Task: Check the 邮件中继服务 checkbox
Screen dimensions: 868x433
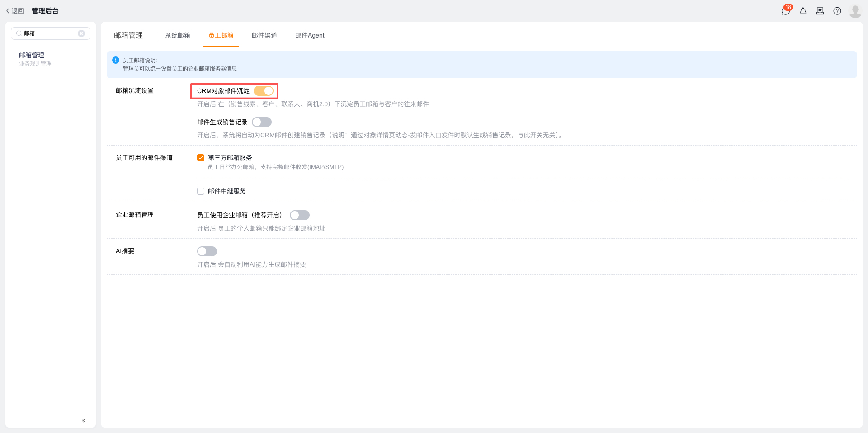Action: coord(201,191)
